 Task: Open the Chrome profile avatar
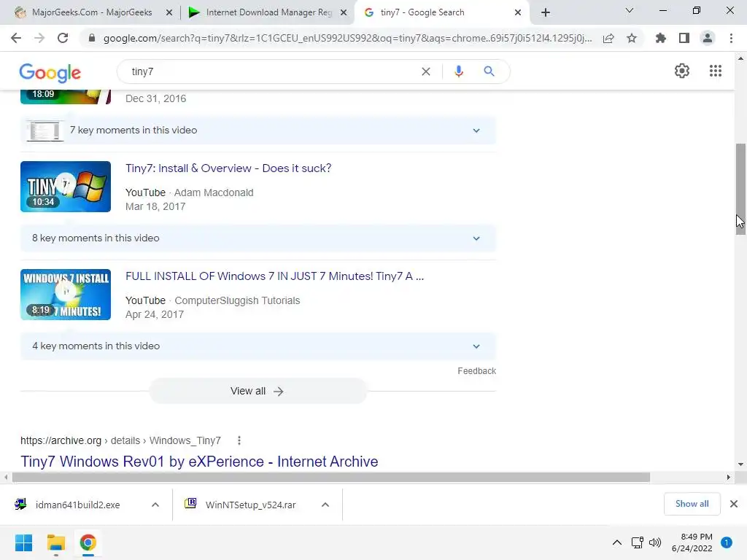(x=708, y=38)
